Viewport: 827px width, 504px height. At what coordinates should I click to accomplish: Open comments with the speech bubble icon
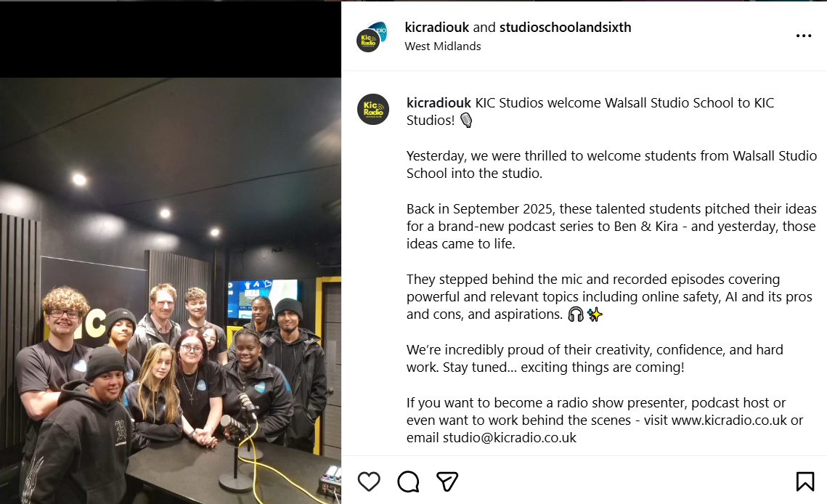pyautogui.click(x=408, y=481)
